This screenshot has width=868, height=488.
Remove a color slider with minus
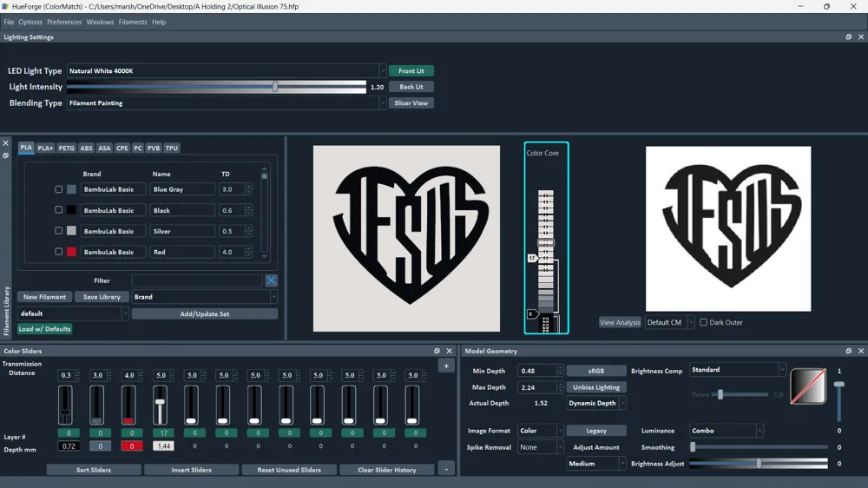coord(446,470)
